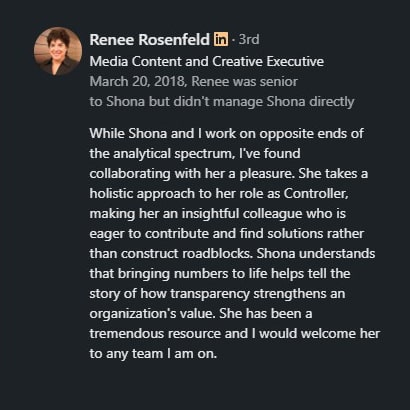Image resolution: width=410 pixels, height=410 pixels.
Task: Click 'Renee was senior' in the relationship line
Action: pos(245,82)
